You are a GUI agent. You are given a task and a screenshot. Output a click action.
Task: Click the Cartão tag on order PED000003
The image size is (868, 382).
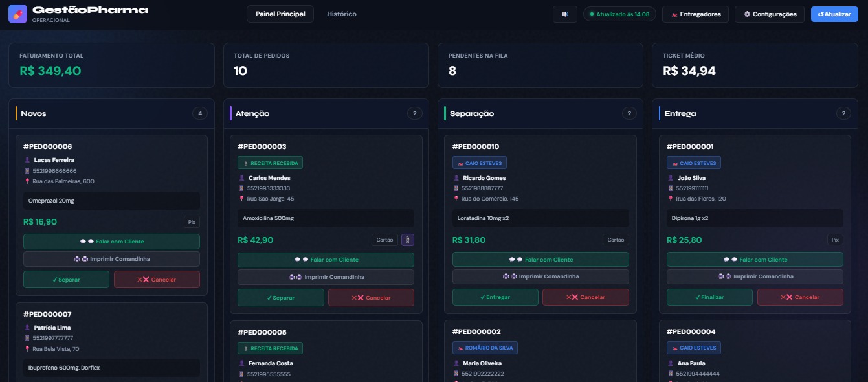point(384,240)
